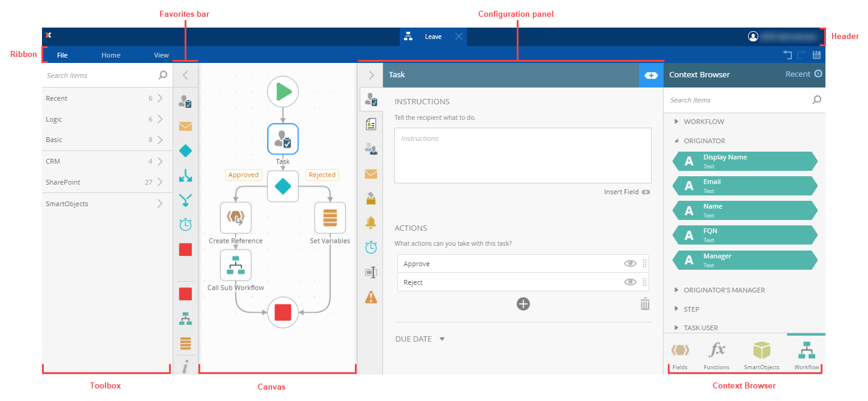Viewport: 868px width, 401px height.
Task: Toggle the Context Browser expand button
Action: coord(651,76)
